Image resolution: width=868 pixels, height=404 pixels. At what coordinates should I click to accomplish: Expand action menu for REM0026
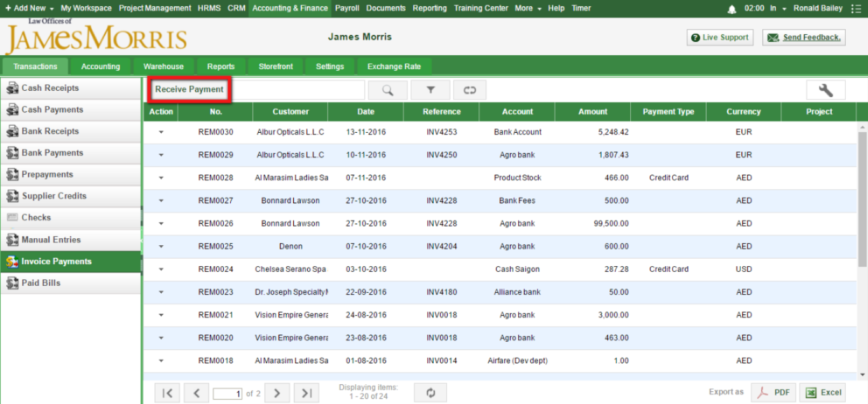pos(161,224)
